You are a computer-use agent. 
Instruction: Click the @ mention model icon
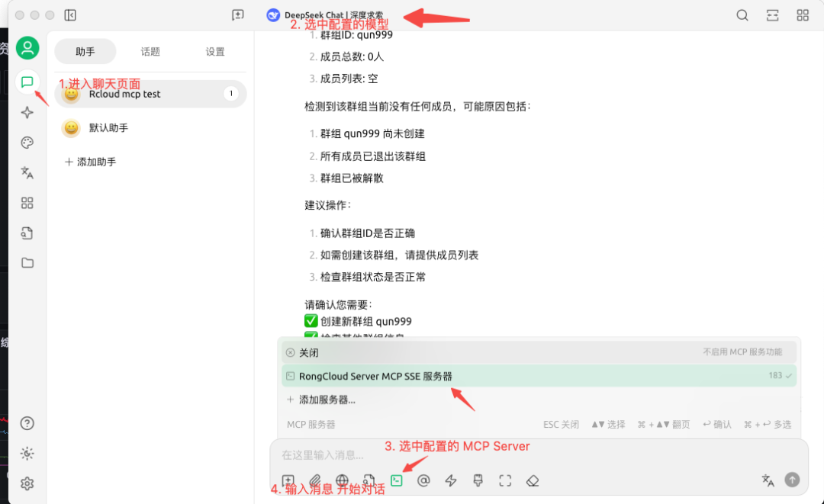tap(423, 480)
